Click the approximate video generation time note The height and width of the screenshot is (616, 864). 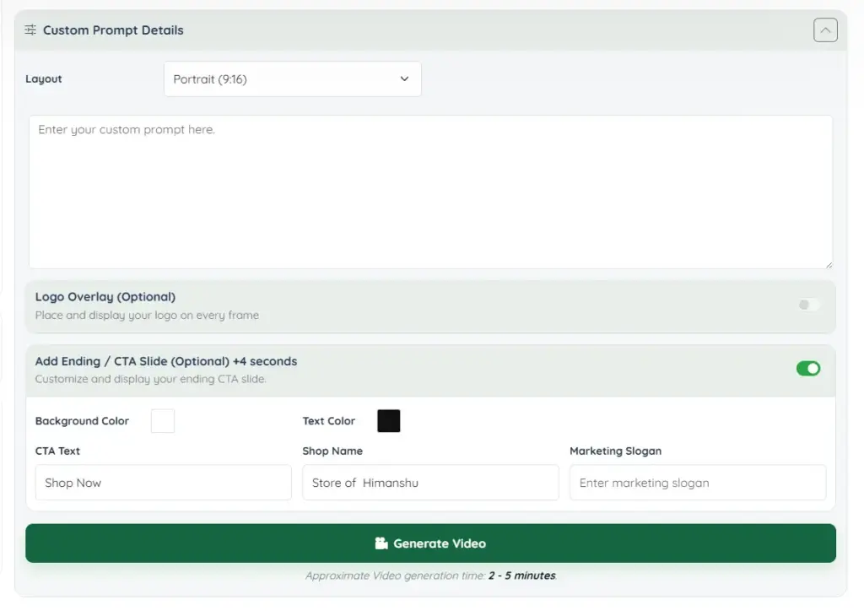point(430,575)
